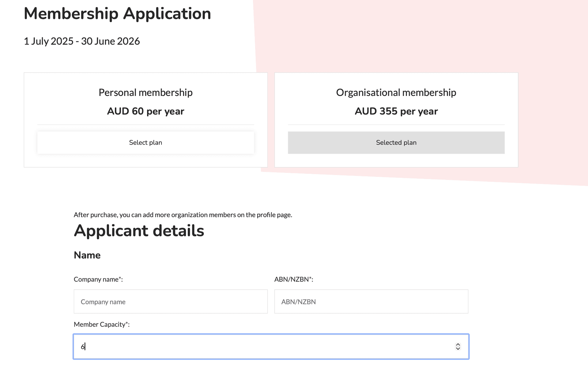This screenshot has width=588, height=366.
Task: Click the Name section heading
Action: click(x=87, y=255)
